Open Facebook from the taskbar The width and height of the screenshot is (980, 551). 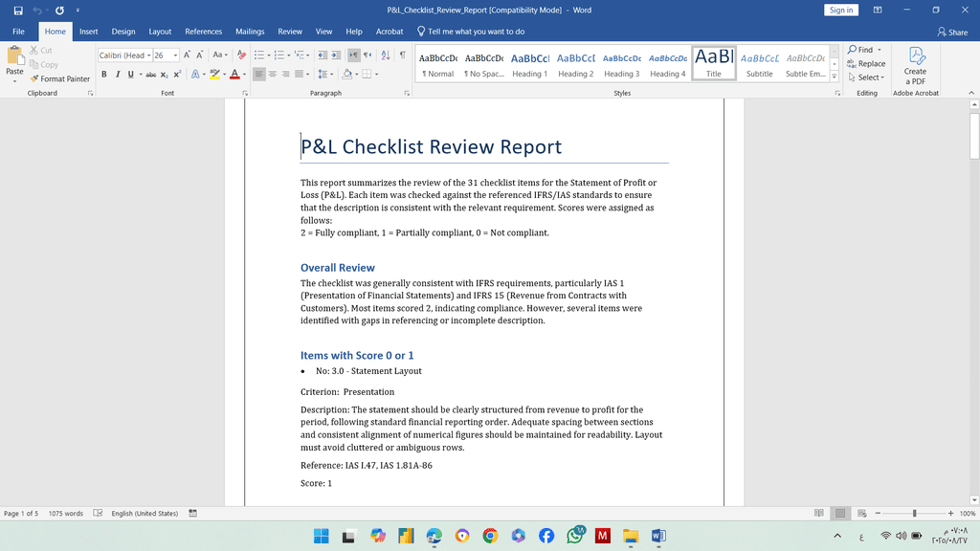coord(546,536)
